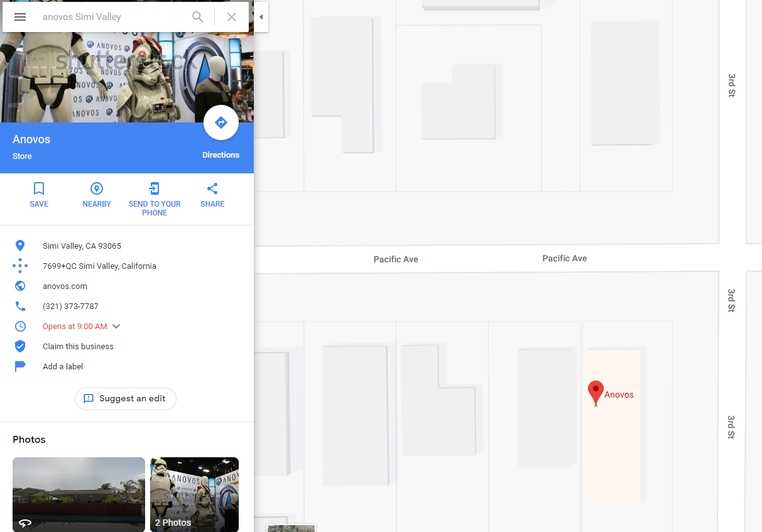
Task: Click the claim business shield icon
Action: (20, 346)
